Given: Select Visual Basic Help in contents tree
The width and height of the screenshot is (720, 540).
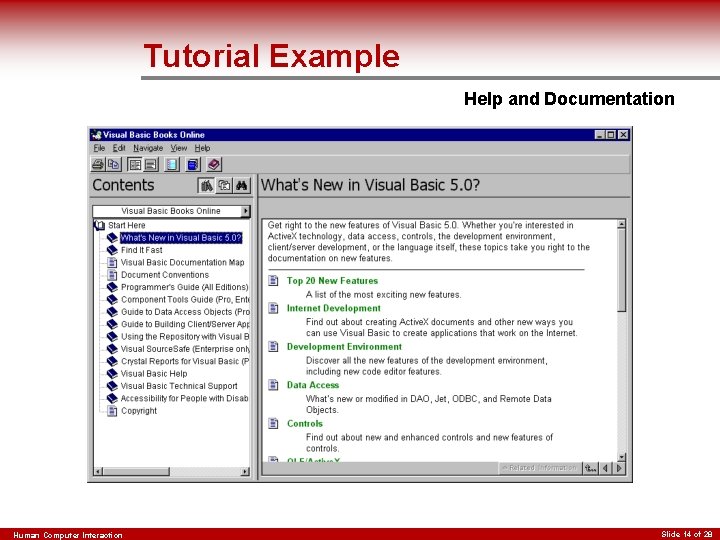Looking at the screenshot, I should pyautogui.click(x=154, y=374).
